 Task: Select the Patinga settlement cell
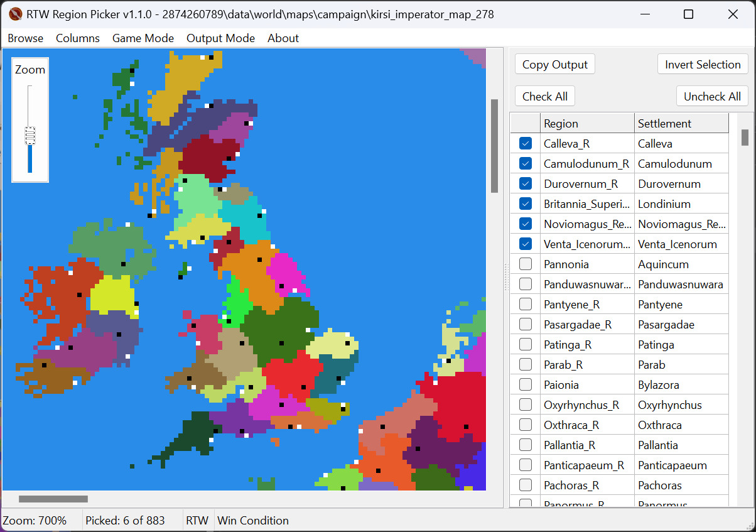(x=681, y=345)
